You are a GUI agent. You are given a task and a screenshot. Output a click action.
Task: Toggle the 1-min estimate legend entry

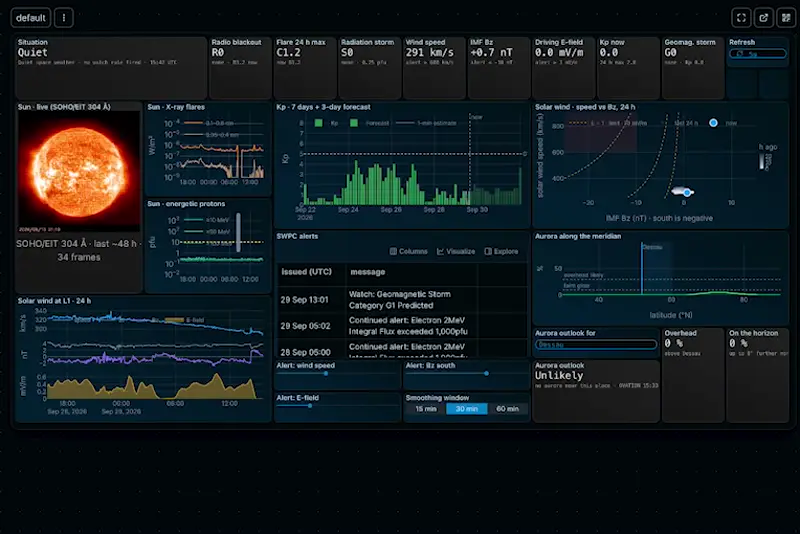pos(426,123)
